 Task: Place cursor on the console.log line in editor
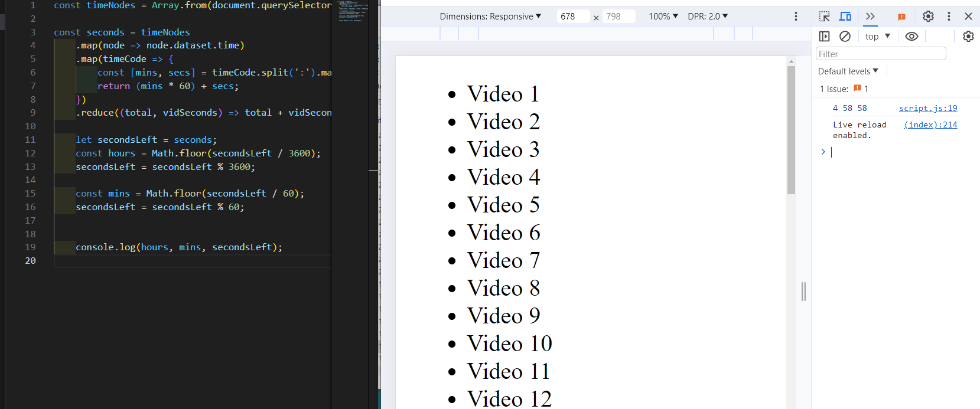pos(179,247)
